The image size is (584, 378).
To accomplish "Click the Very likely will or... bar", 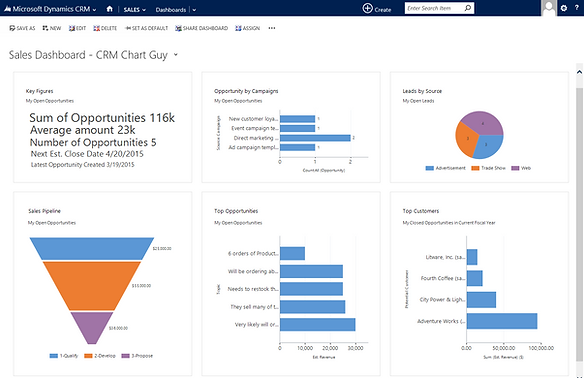I will click(318, 324).
